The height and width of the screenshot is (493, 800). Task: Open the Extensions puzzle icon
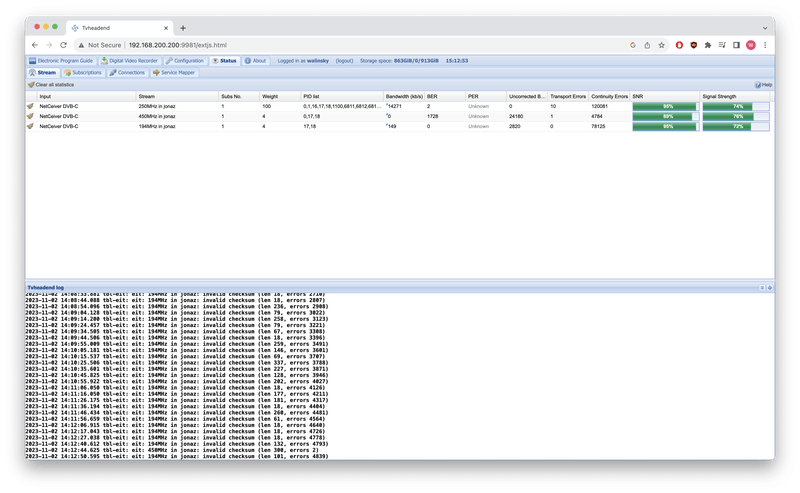coord(708,45)
